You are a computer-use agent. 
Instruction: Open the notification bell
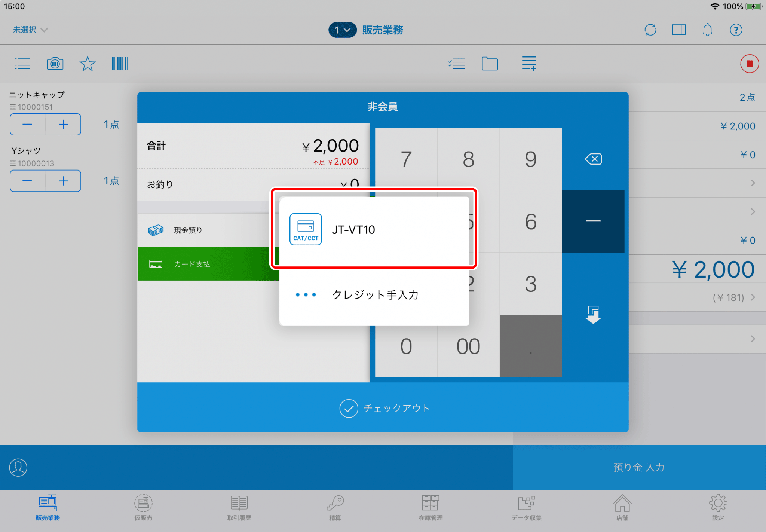707,30
